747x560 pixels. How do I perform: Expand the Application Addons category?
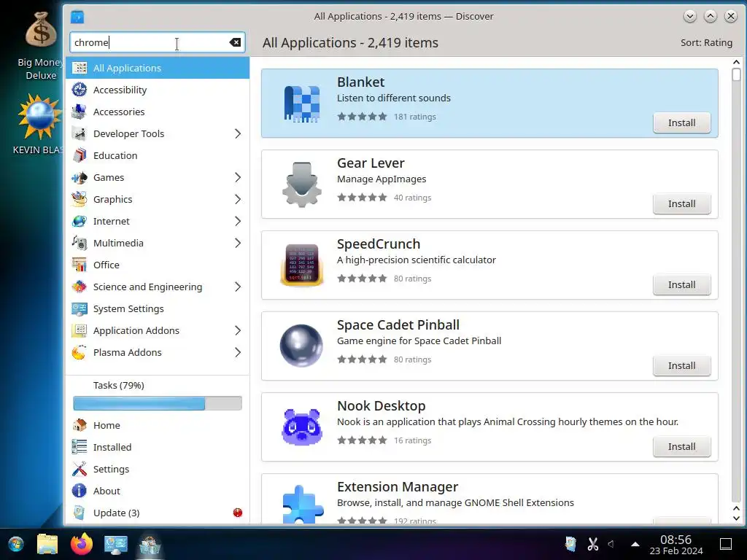point(238,331)
